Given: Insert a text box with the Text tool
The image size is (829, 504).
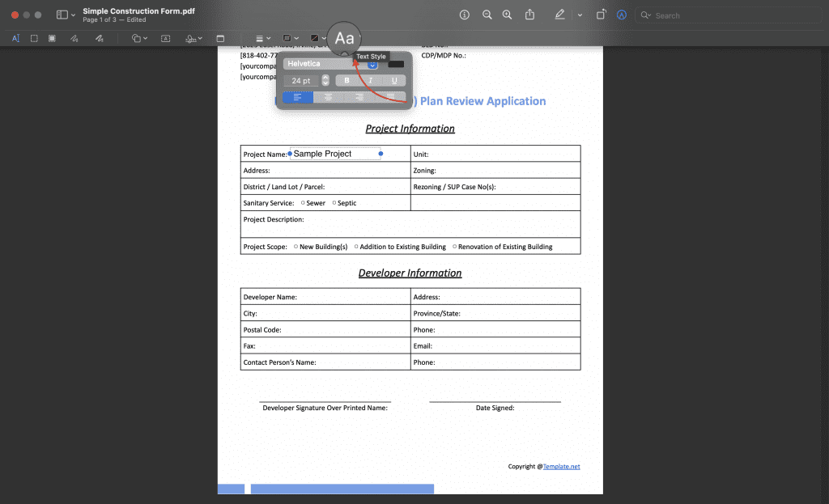Looking at the screenshot, I should pyautogui.click(x=165, y=37).
